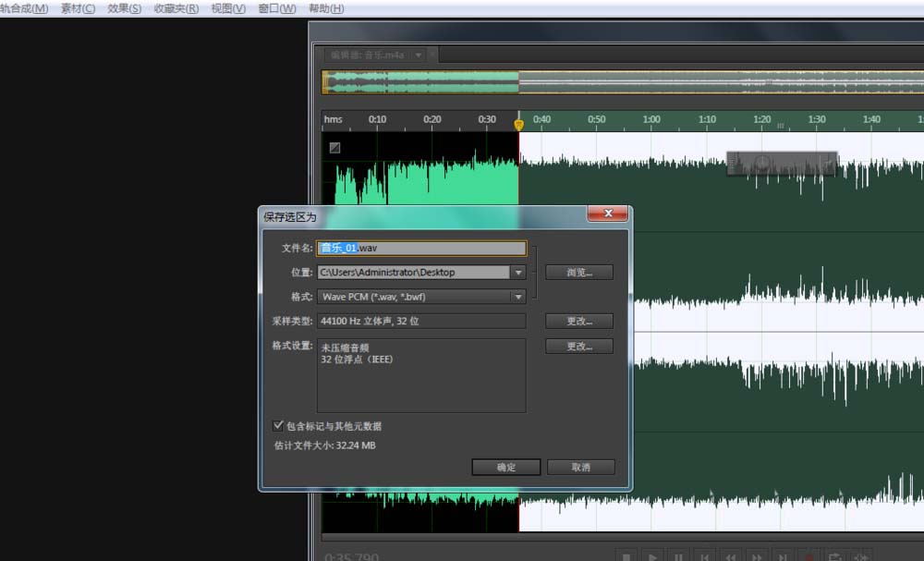Click the red Record button
This screenshot has height=561, width=924.
808,556
